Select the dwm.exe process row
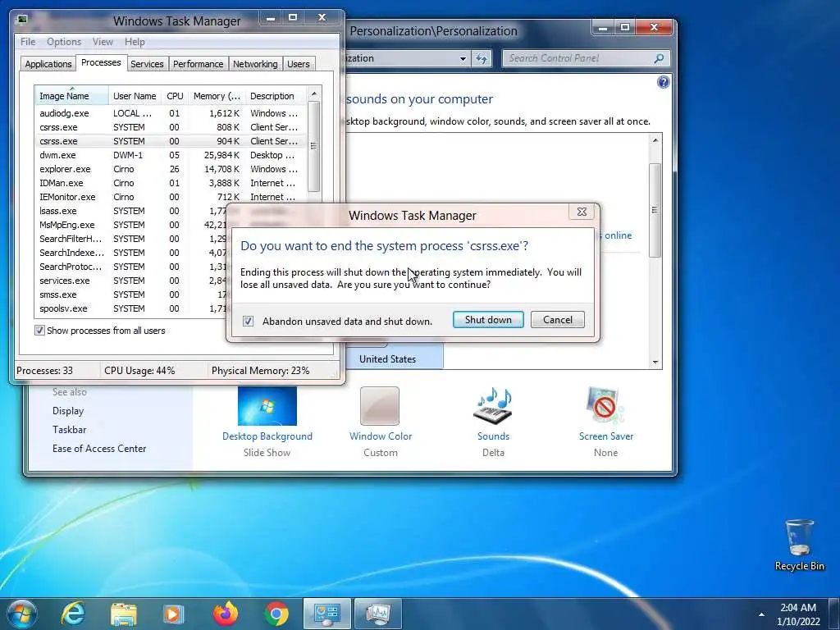 (171, 155)
